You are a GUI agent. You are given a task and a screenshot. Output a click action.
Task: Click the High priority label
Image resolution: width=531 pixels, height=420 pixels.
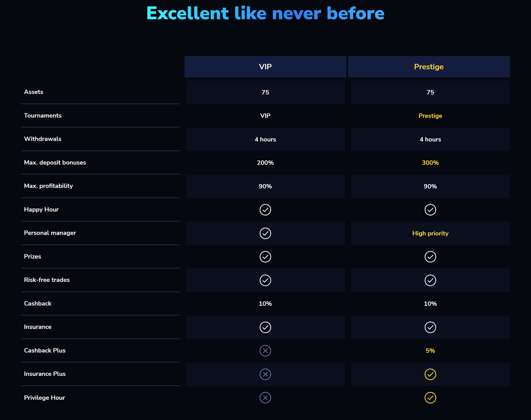coord(430,233)
